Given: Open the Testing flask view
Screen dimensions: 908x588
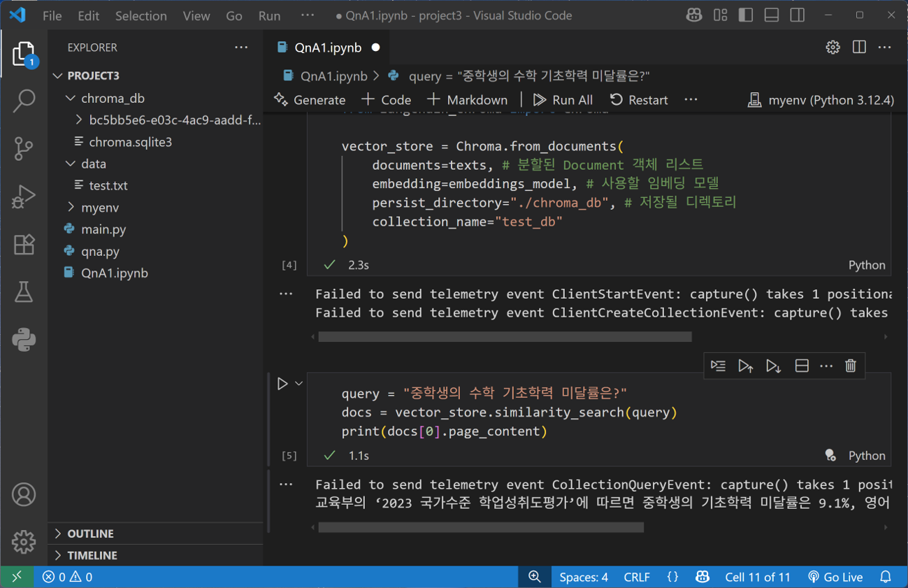Looking at the screenshot, I should (24, 292).
